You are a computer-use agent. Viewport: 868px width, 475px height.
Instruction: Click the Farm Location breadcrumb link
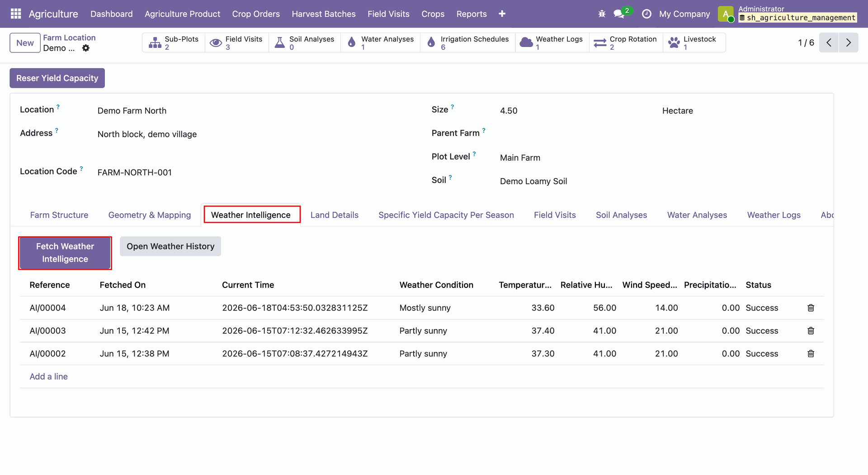[69, 38]
